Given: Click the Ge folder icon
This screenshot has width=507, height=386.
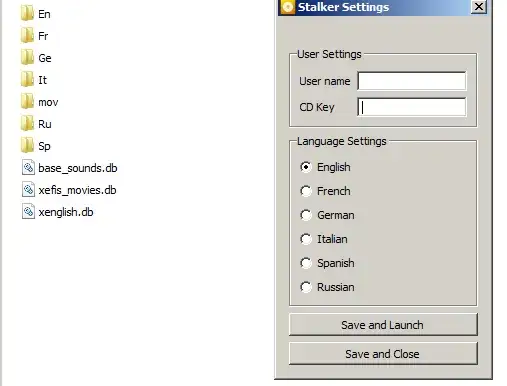Looking at the screenshot, I should point(27,58).
